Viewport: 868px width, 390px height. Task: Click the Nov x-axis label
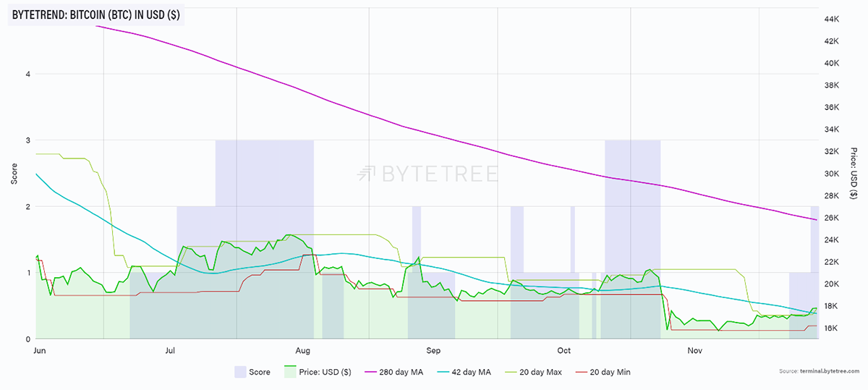[x=694, y=351]
